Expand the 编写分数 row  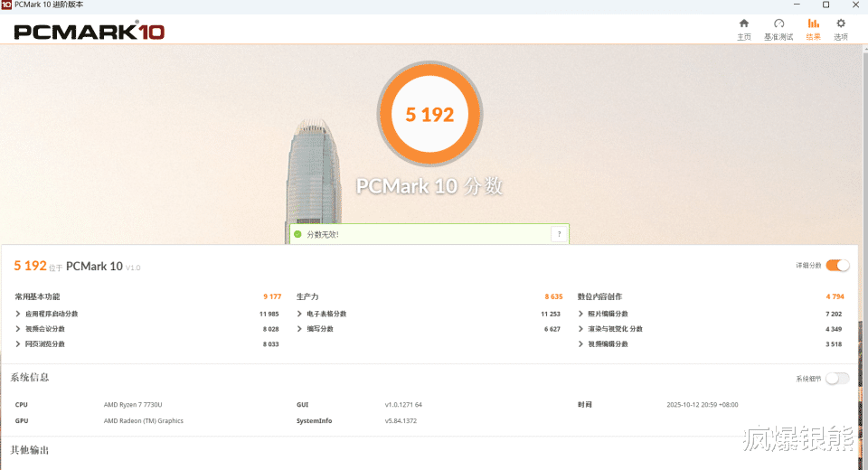pos(316,329)
